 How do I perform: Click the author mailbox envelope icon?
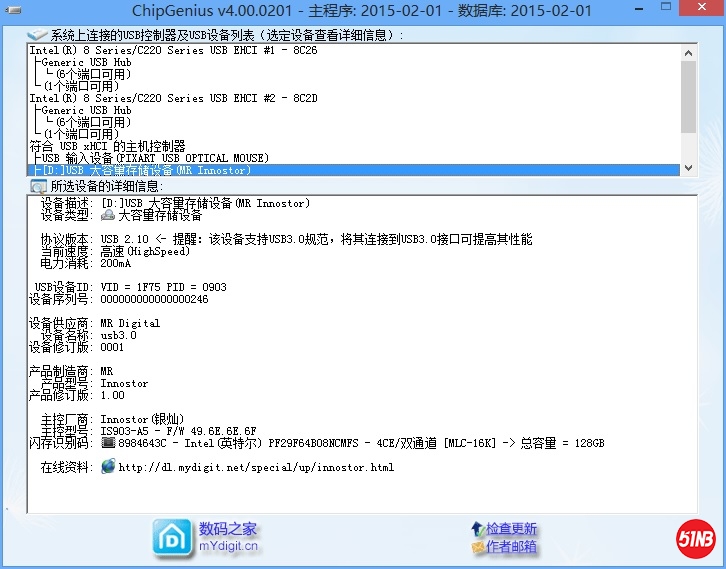pos(477,547)
